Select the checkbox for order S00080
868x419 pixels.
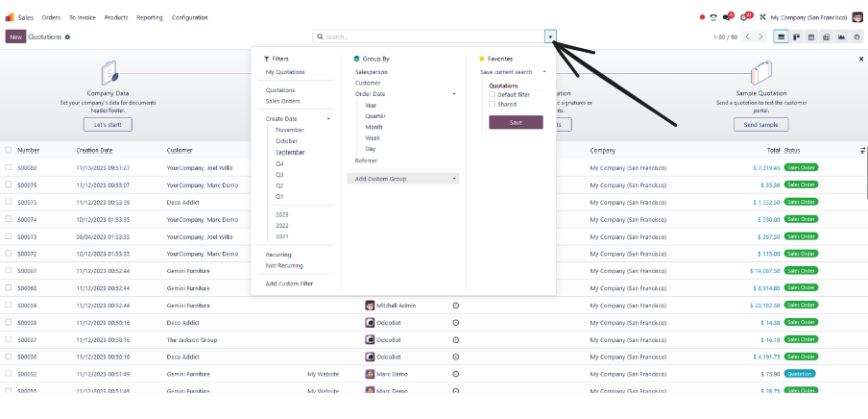9,167
